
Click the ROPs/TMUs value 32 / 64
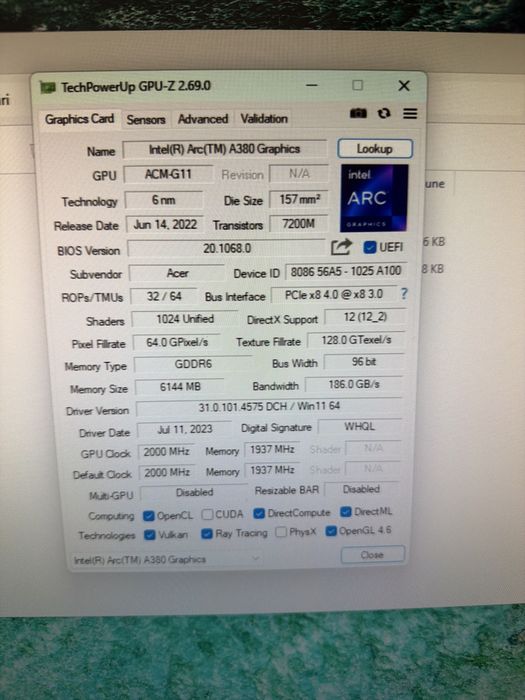tap(163, 296)
